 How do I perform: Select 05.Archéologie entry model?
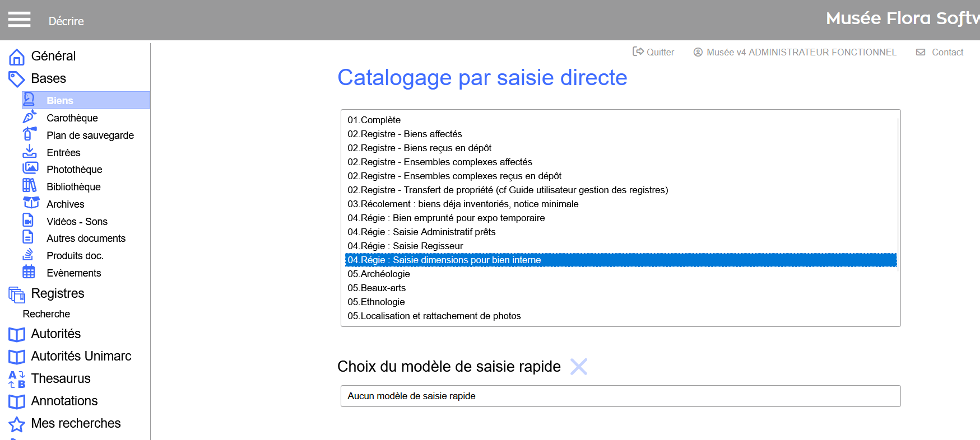coord(621,274)
